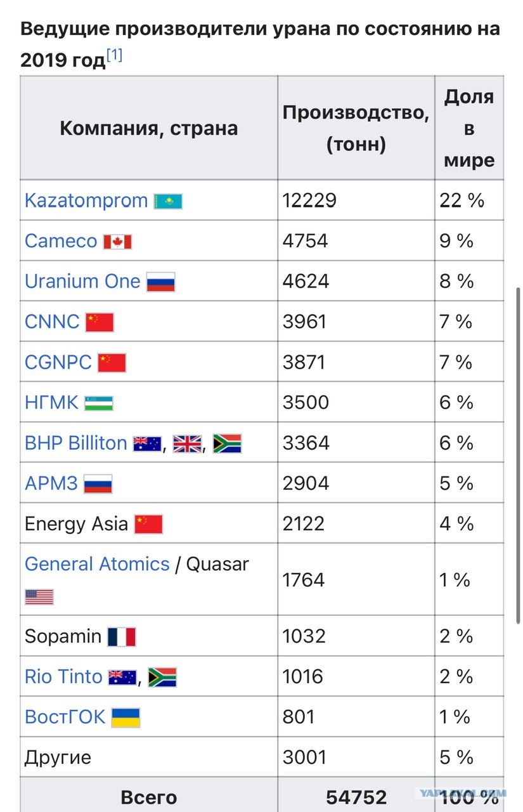Follow the Rio Tinto link
523x812 pixels.
tap(63, 676)
